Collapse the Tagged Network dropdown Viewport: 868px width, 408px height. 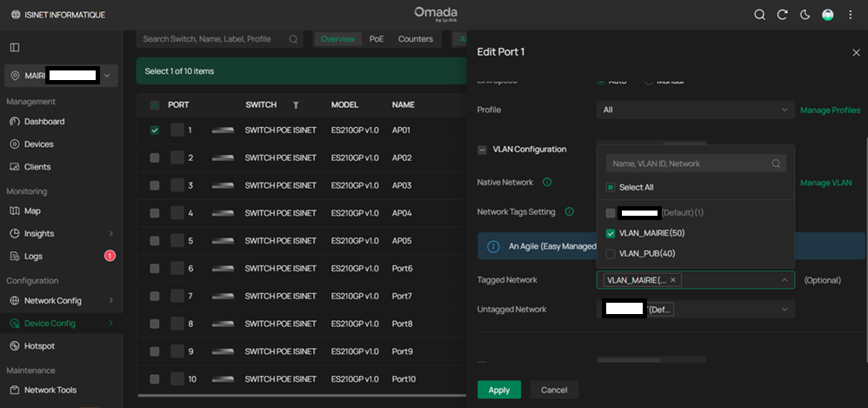[785, 280]
